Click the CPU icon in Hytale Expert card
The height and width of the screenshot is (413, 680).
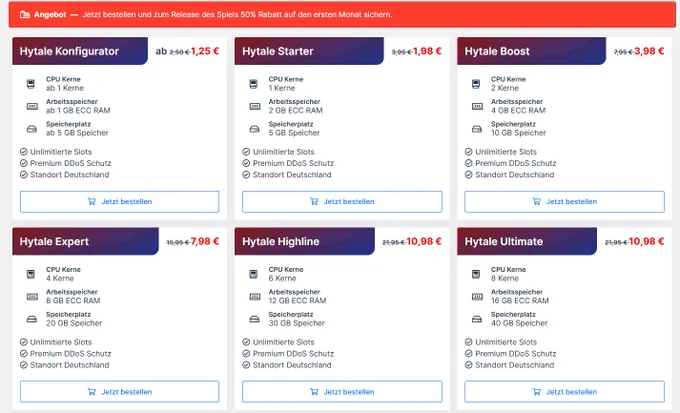pyautogui.click(x=31, y=274)
